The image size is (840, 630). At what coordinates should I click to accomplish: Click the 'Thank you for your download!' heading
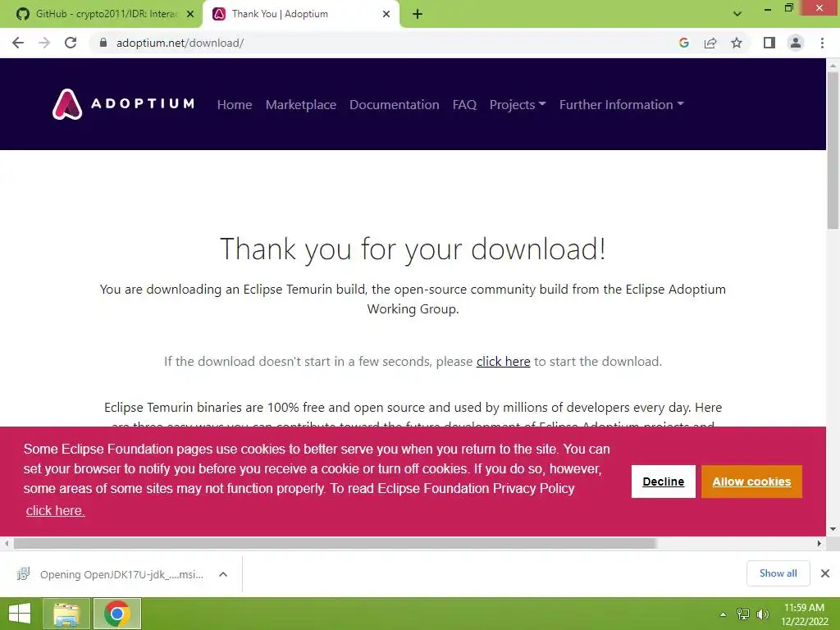coord(413,249)
